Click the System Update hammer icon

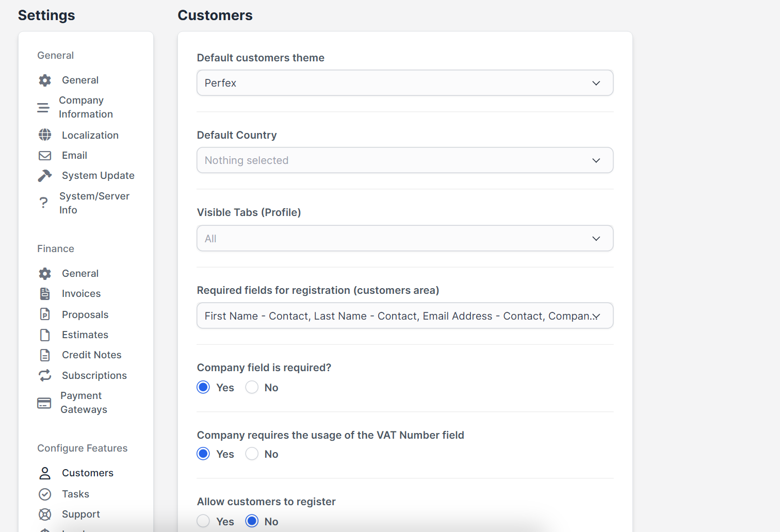click(x=45, y=176)
